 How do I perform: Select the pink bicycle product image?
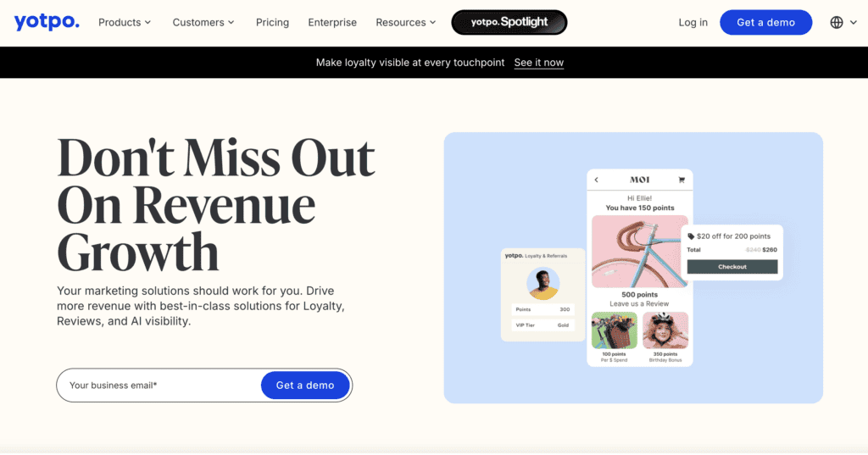[639, 252]
